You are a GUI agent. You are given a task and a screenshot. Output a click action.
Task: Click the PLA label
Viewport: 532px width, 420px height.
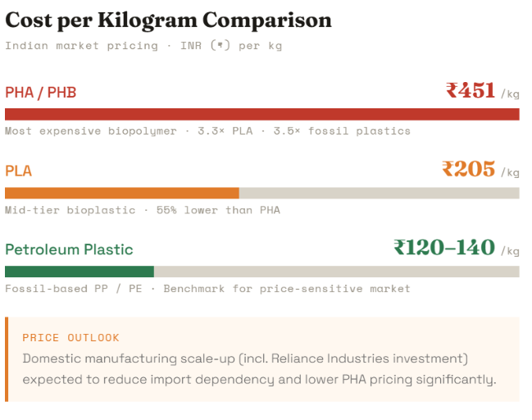pos(19,171)
